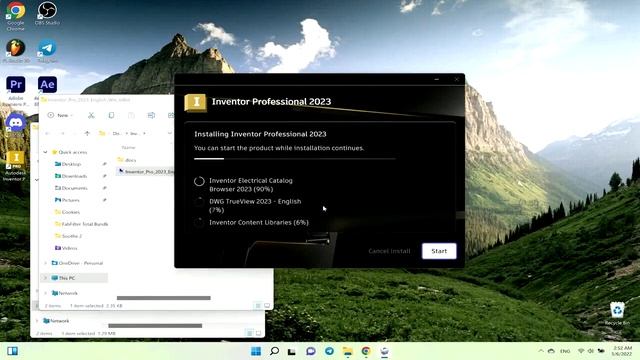
Task: Open the New item dropdown in Explorer
Action: (x=60, y=116)
